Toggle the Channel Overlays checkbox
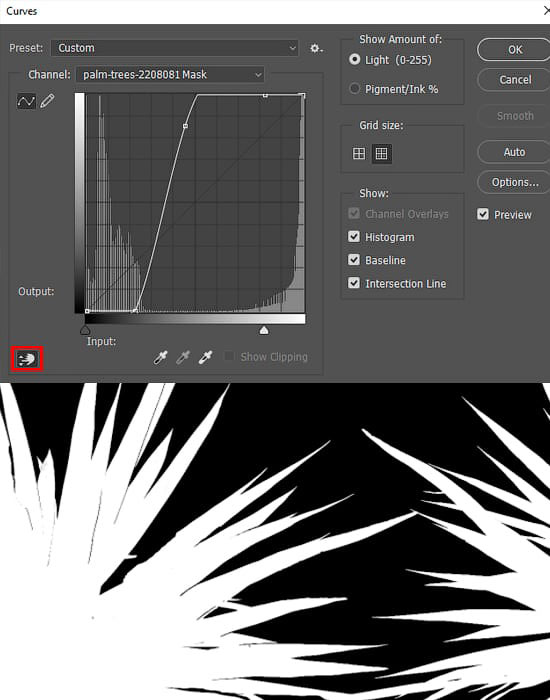 [354, 213]
